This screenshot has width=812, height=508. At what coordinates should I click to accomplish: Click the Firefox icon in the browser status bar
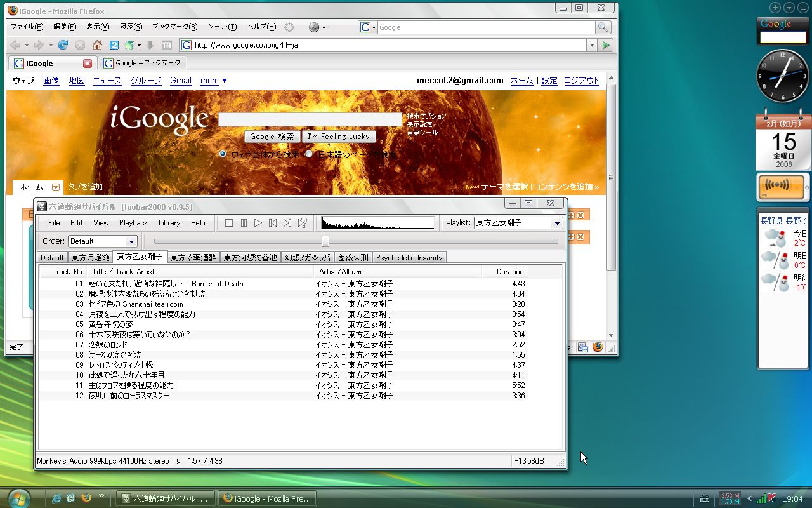(598, 347)
